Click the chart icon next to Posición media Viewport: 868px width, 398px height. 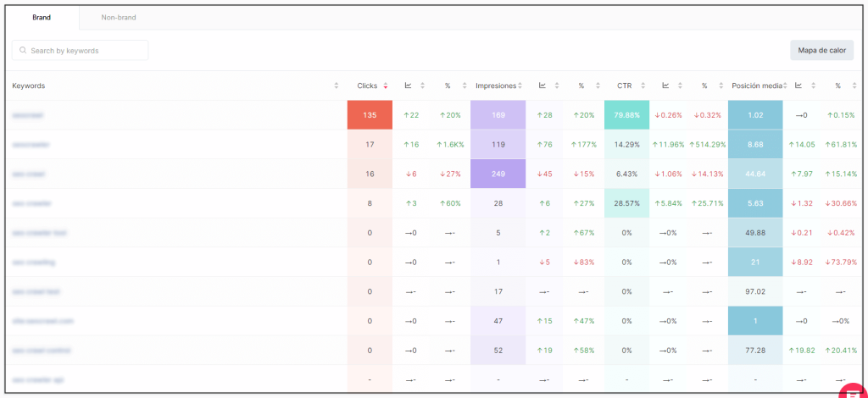point(798,86)
